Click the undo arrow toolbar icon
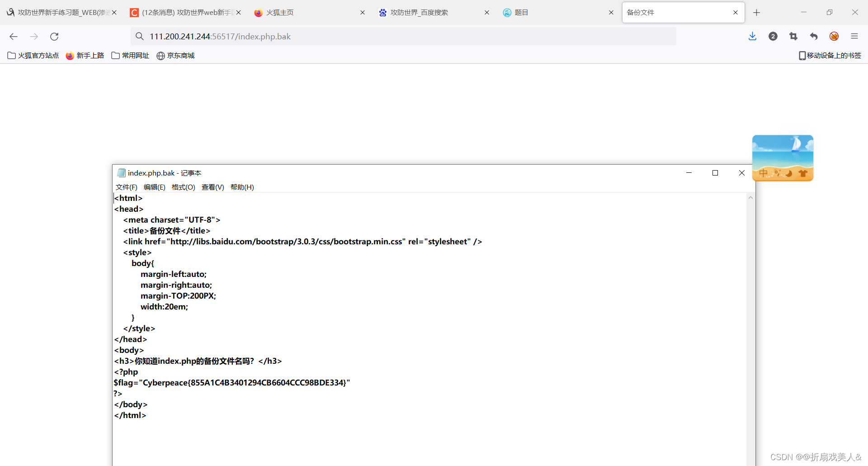Screen dimensions: 868x466 [814, 37]
